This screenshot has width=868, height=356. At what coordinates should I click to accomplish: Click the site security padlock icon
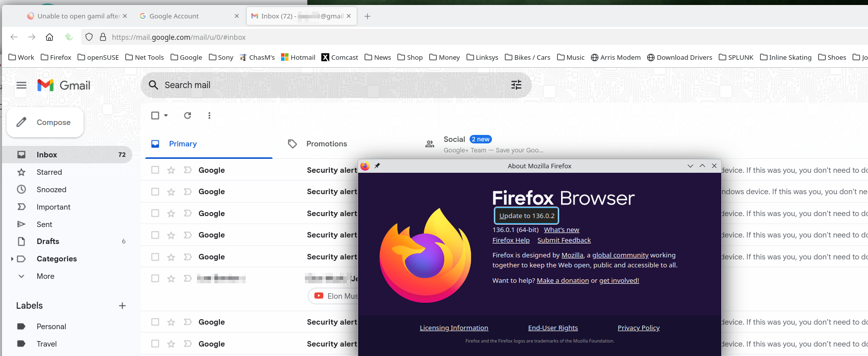pyautogui.click(x=103, y=37)
